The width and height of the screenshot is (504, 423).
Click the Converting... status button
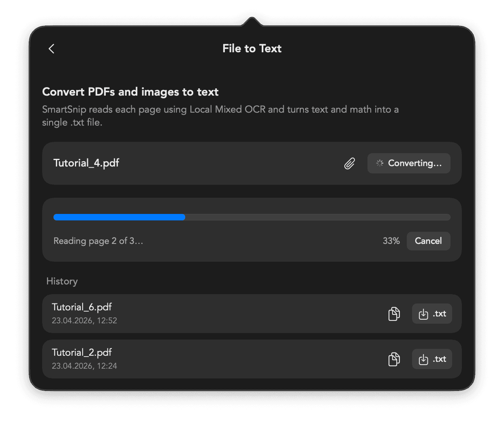[409, 163]
